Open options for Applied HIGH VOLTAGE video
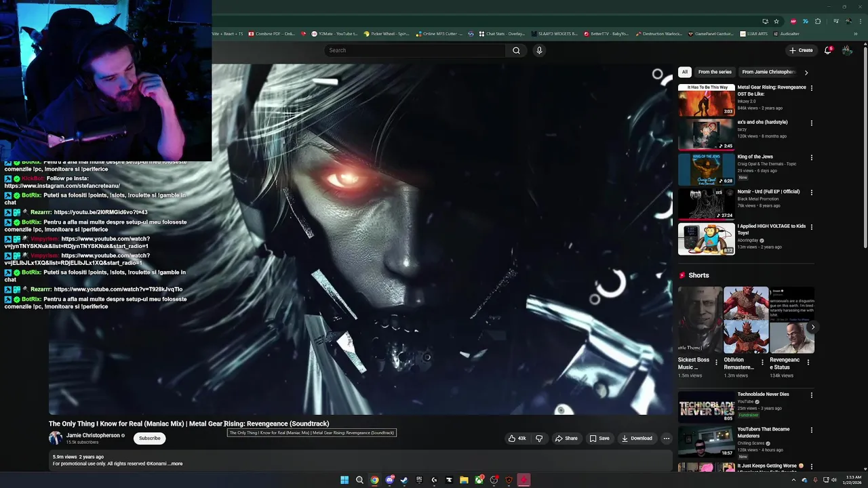This screenshot has height=488, width=868. coord(811,227)
